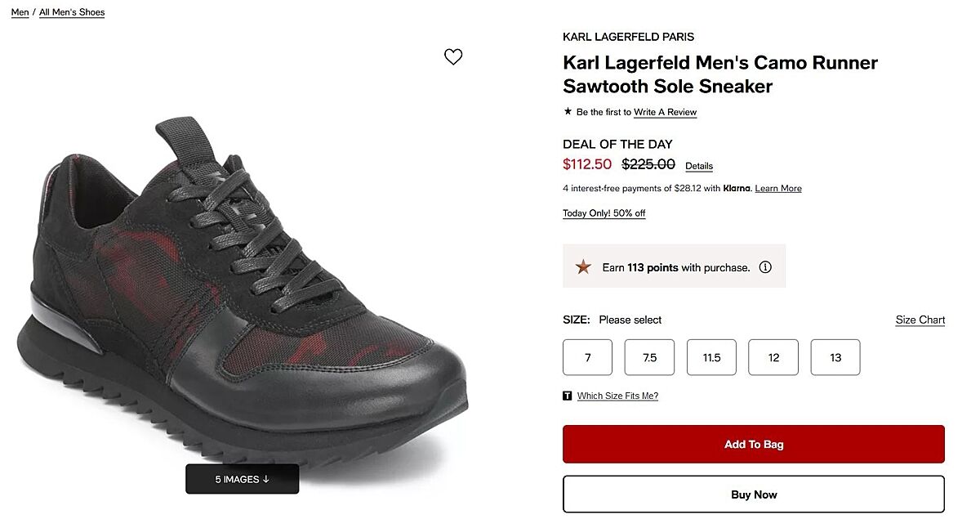Click the review star icon
Viewport: 980px width, 528px height.
click(x=568, y=112)
